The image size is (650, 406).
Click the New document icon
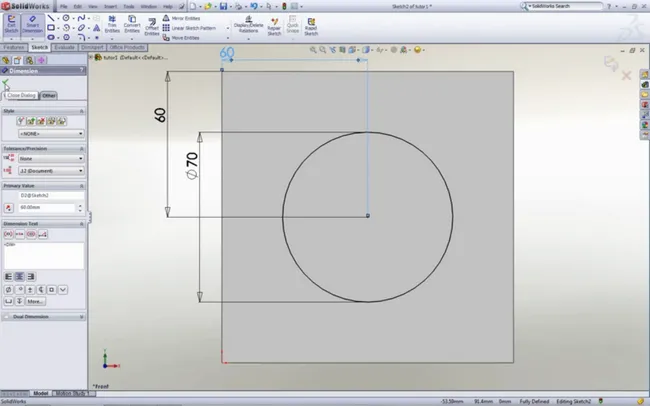click(193, 6)
